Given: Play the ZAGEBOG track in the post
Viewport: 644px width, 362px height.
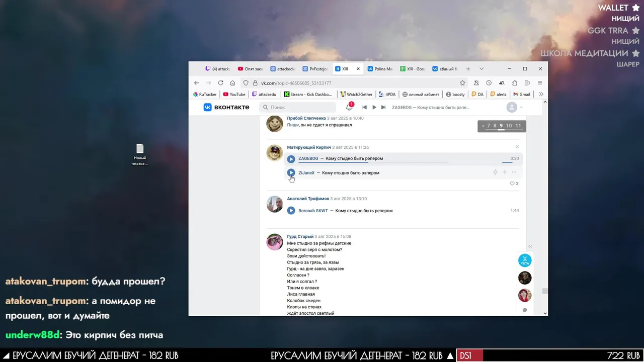Looking at the screenshot, I should [291, 159].
